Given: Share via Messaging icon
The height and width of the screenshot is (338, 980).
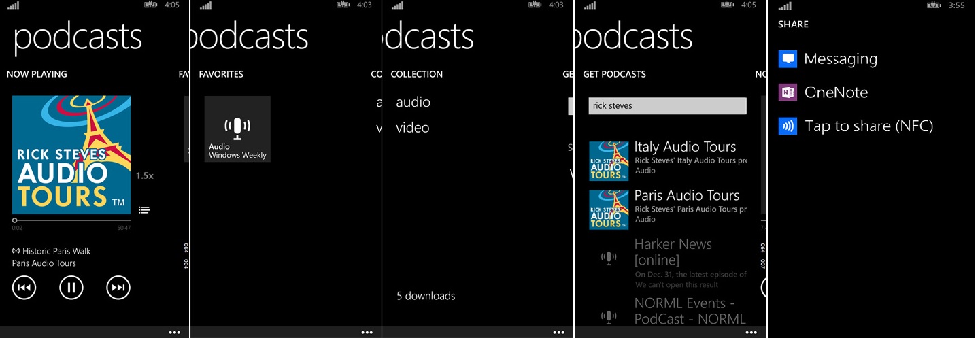Looking at the screenshot, I should point(788,59).
